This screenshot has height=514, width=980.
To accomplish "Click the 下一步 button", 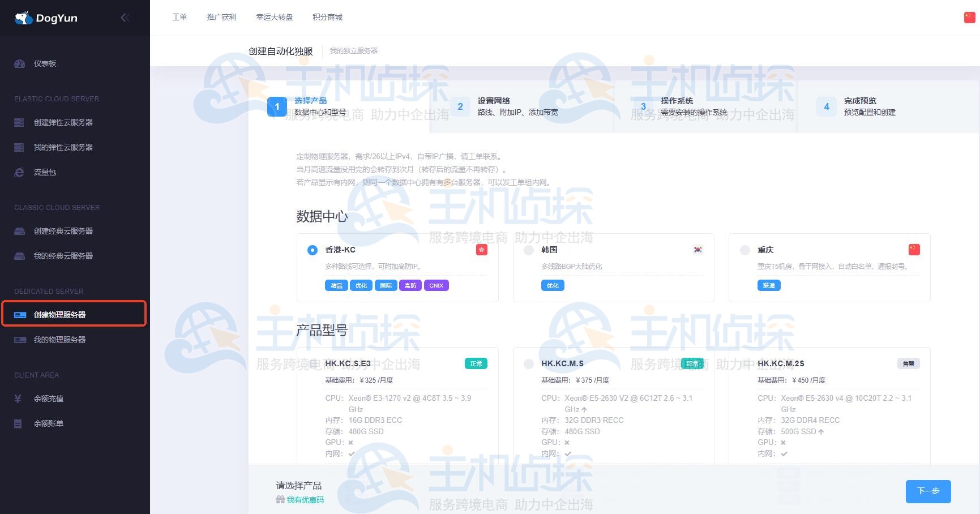I will click(928, 491).
